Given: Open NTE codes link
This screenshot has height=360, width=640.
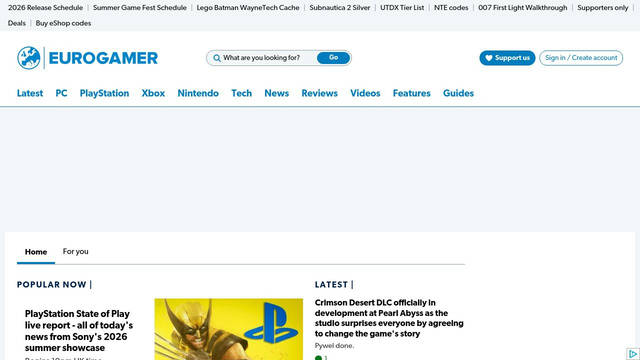Looking at the screenshot, I should click(451, 8).
